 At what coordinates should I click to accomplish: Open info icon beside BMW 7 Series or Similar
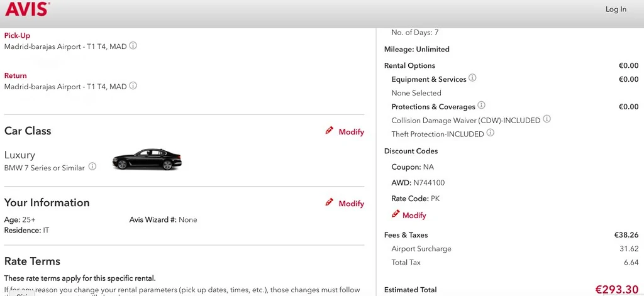click(92, 167)
